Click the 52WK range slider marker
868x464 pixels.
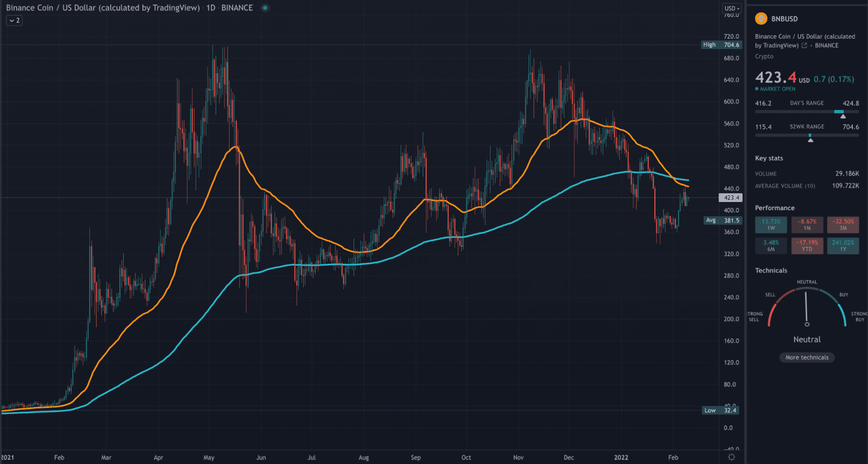tap(810, 140)
